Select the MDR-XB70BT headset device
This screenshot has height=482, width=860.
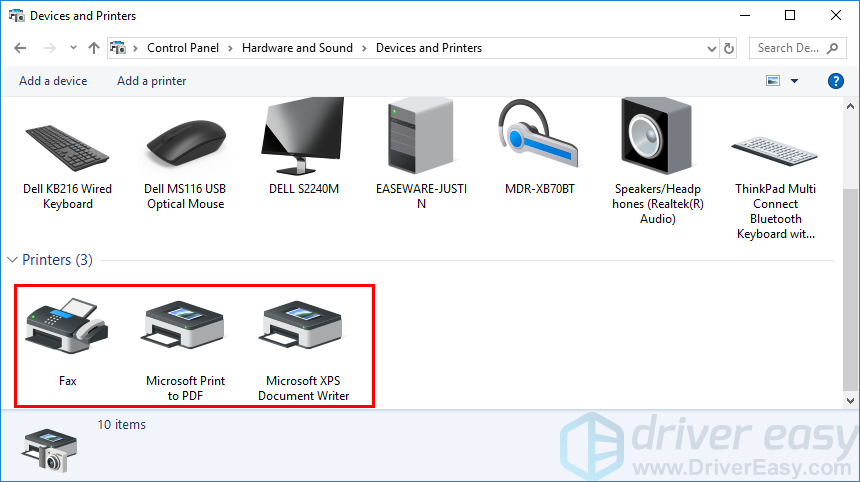pos(539,140)
